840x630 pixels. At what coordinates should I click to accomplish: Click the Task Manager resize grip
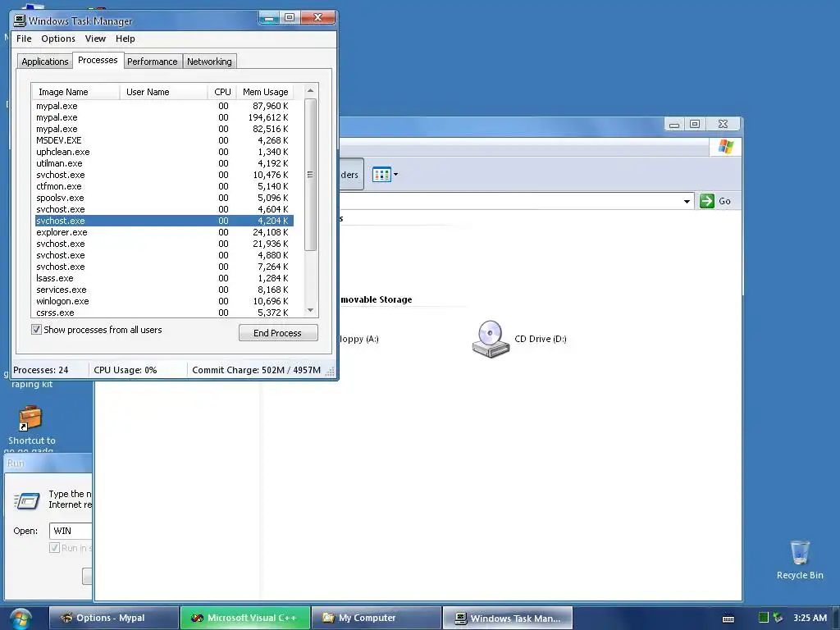(x=330, y=371)
